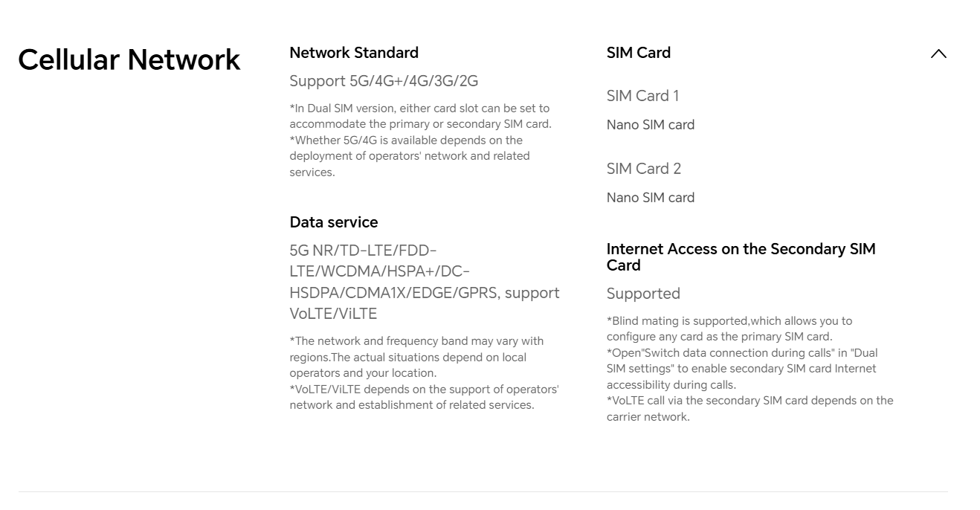
Task: Click the Network Standard heading
Action: click(354, 53)
